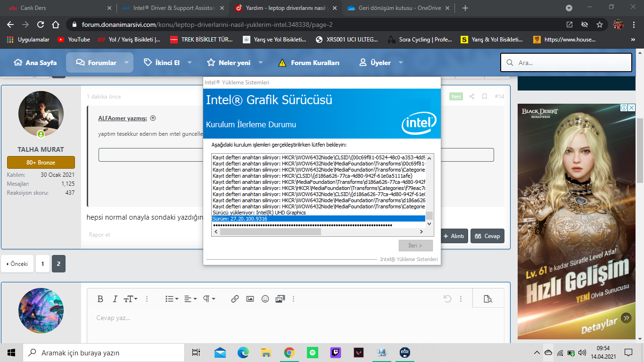Undo last edit in reply editor

[x=447, y=299]
